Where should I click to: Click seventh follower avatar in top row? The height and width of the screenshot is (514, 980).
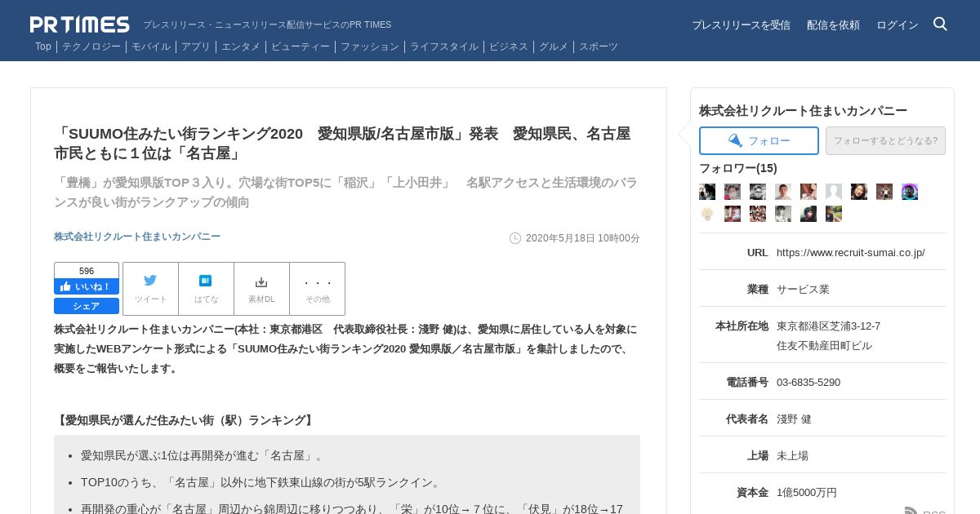pyautogui.click(x=859, y=192)
